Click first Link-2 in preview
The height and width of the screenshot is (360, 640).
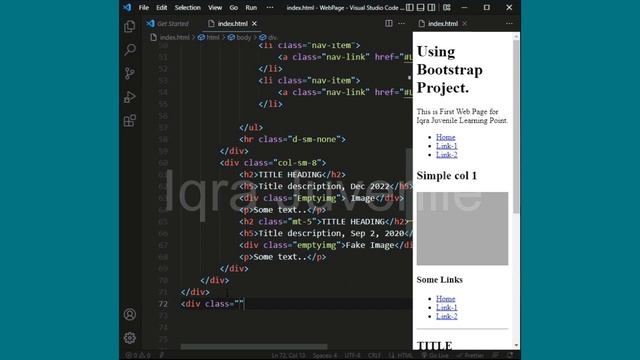[447, 155]
